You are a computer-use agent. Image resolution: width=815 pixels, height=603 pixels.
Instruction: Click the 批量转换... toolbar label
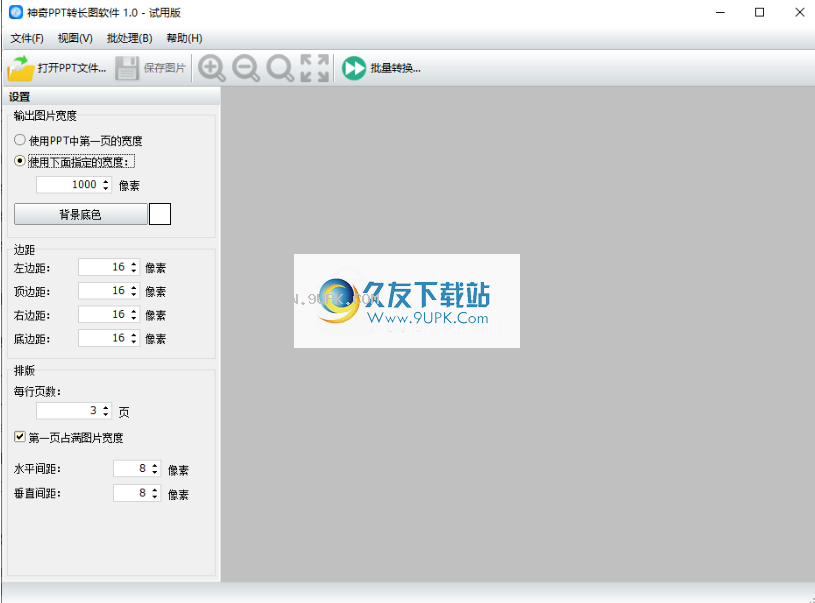tap(396, 68)
